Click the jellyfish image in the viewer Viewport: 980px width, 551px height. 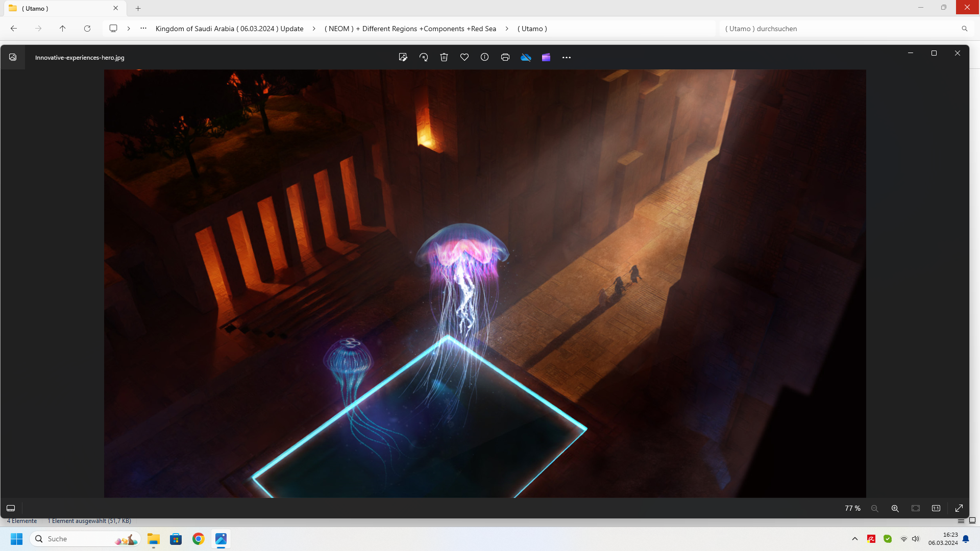tap(485, 284)
